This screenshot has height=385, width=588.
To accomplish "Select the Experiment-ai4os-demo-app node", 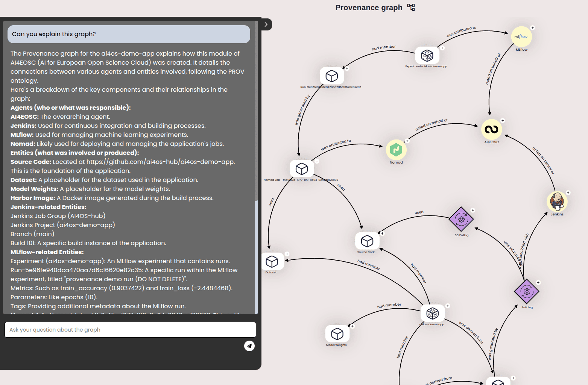I will click(x=427, y=55).
